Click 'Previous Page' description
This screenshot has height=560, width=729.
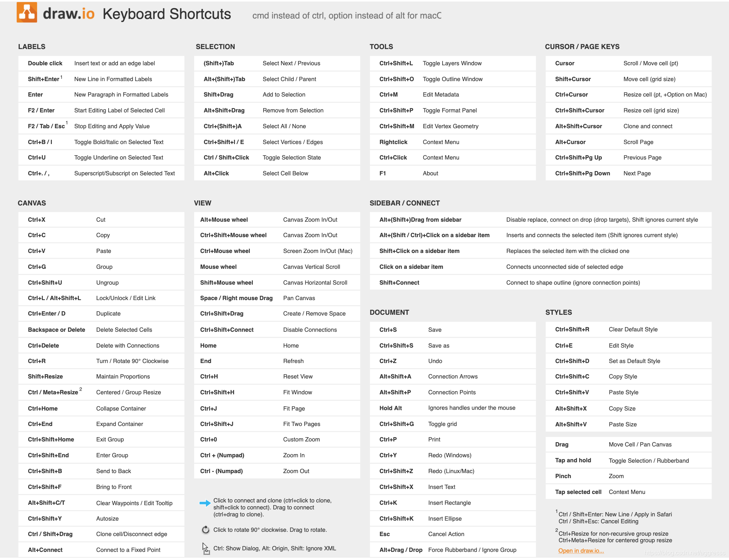[x=642, y=158]
